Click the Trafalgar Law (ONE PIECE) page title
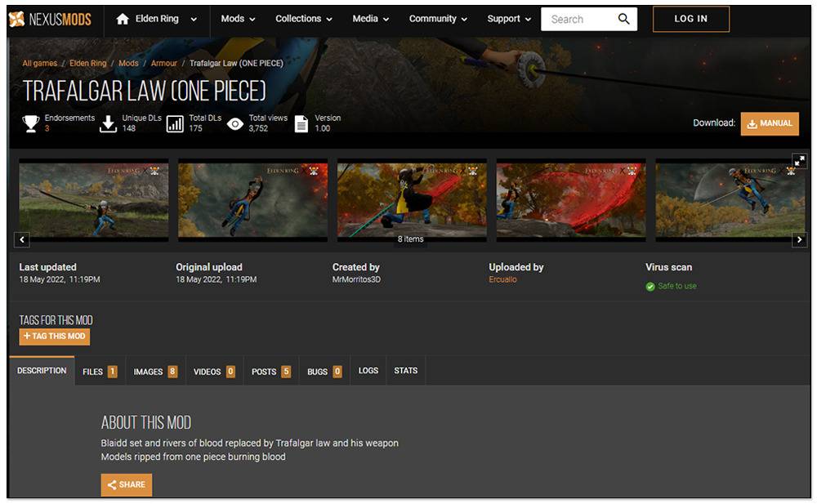This screenshot has height=504, width=817. coord(145,91)
